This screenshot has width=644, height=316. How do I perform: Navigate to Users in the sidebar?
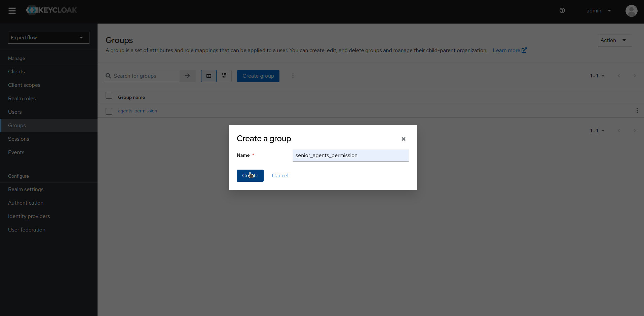pos(15,112)
